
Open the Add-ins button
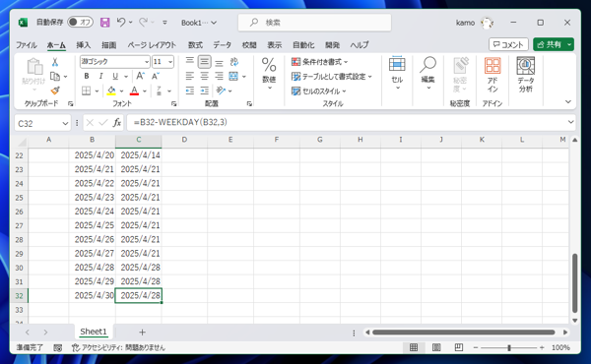492,75
